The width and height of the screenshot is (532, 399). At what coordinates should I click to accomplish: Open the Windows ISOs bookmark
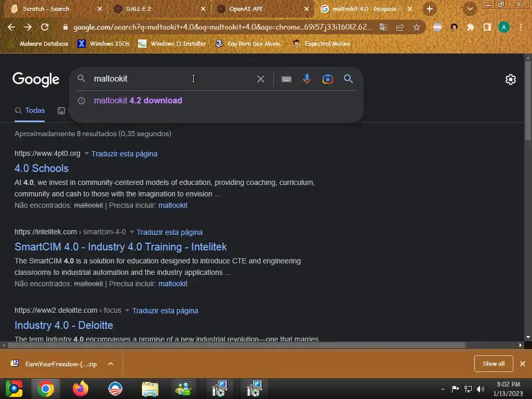[x=104, y=44]
